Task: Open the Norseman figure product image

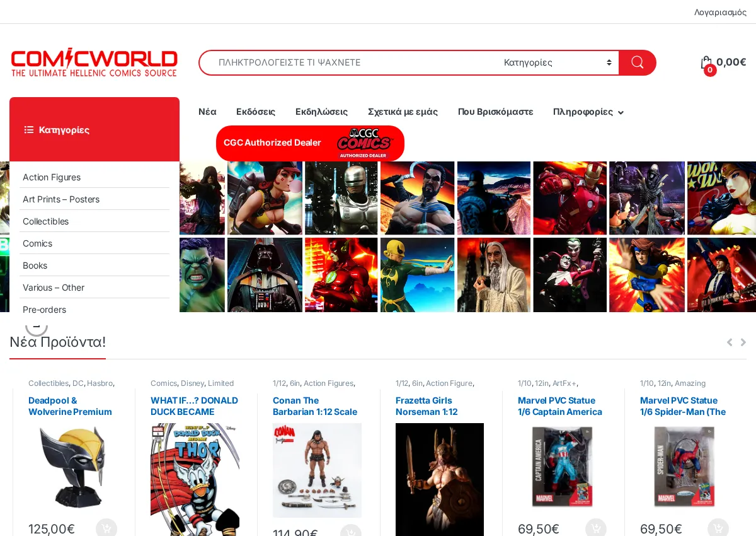Action: 440,479
